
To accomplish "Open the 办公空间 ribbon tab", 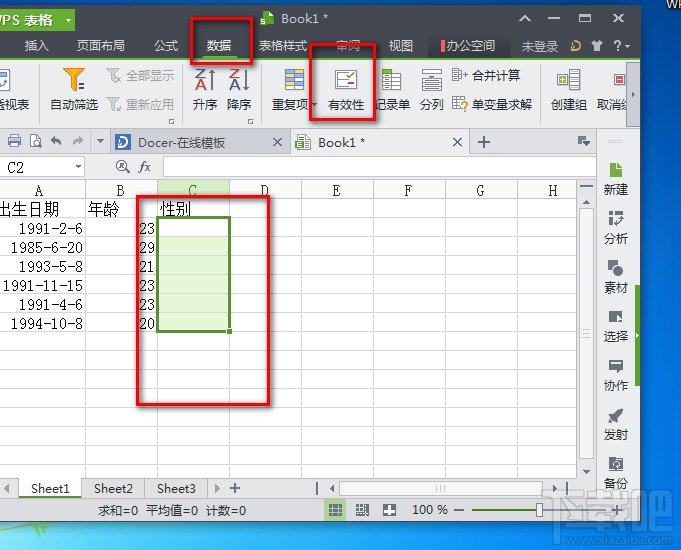I will (x=468, y=46).
